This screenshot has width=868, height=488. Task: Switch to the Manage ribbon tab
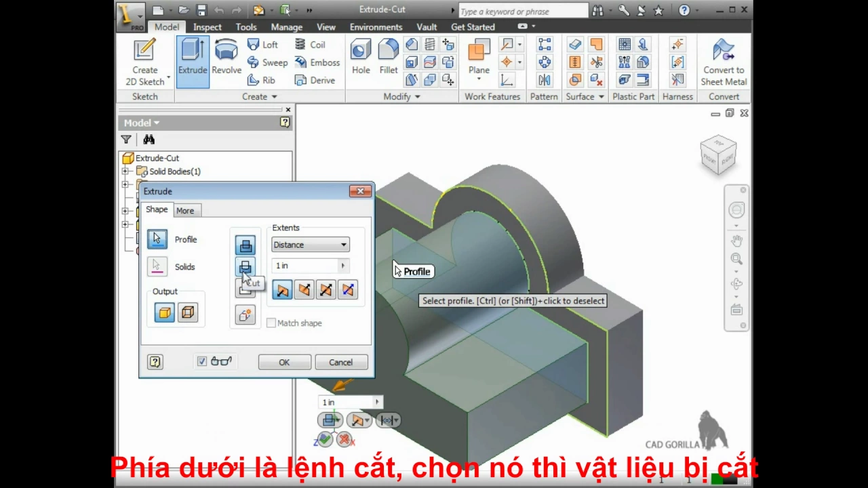[x=287, y=27]
